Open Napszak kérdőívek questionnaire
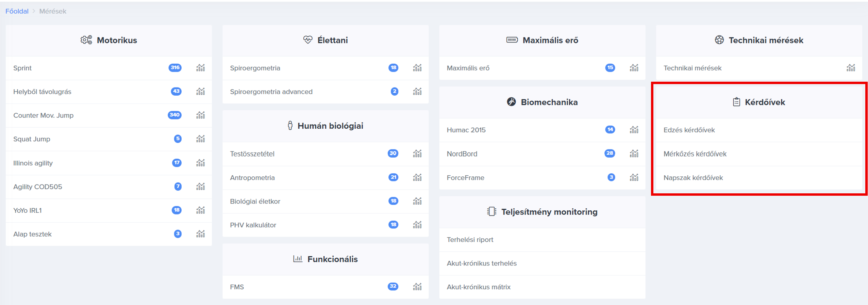This screenshot has height=305, width=868. [x=693, y=178]
